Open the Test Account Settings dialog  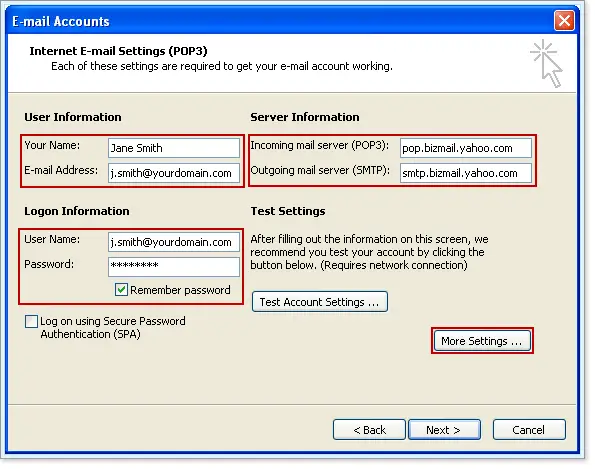(320, 302)
